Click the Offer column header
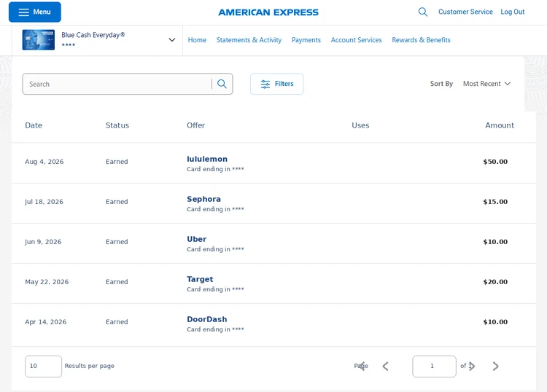Image resolution: width=547 pixels, height=392 pixels. click(x=195, y=125)
